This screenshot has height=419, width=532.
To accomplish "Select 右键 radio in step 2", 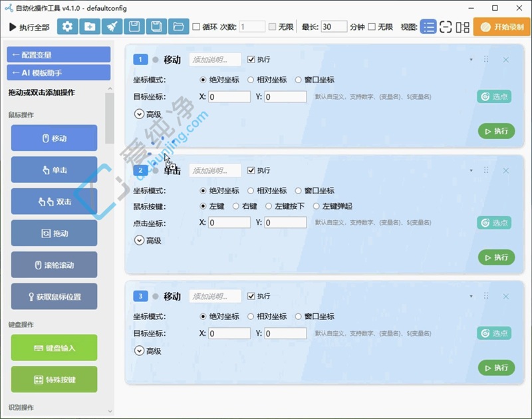I will point(236,206).
